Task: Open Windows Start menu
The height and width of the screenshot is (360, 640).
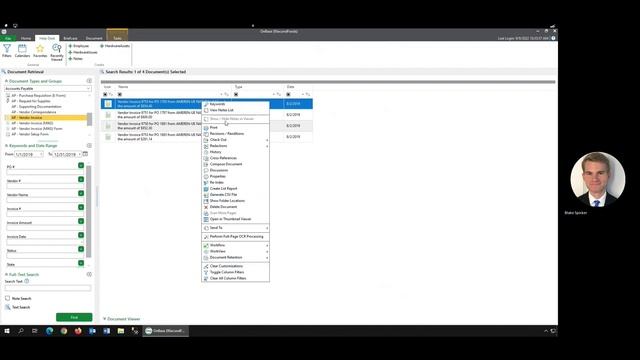Action: pos(7,331)
